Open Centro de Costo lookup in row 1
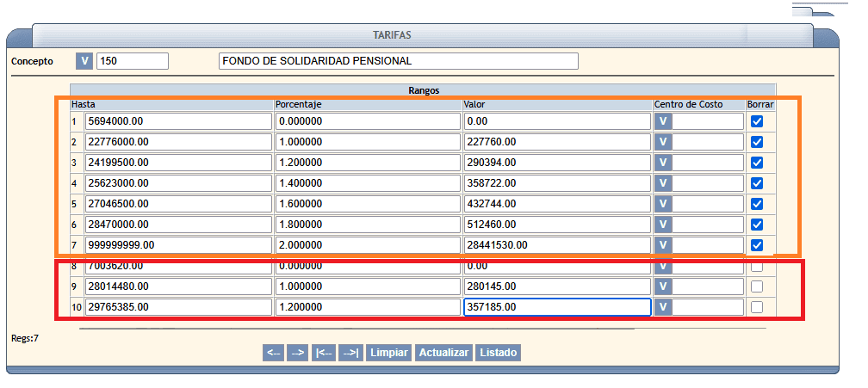 coord(663,121)
